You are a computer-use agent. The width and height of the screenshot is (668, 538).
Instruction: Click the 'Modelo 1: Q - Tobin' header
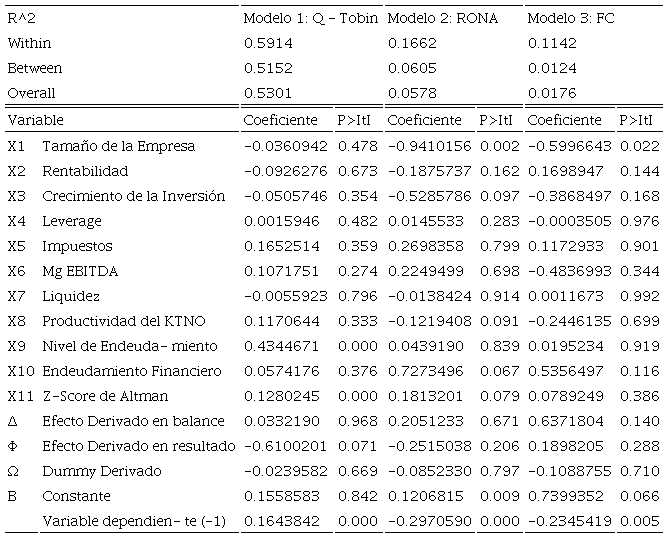[x=312, y=19]
